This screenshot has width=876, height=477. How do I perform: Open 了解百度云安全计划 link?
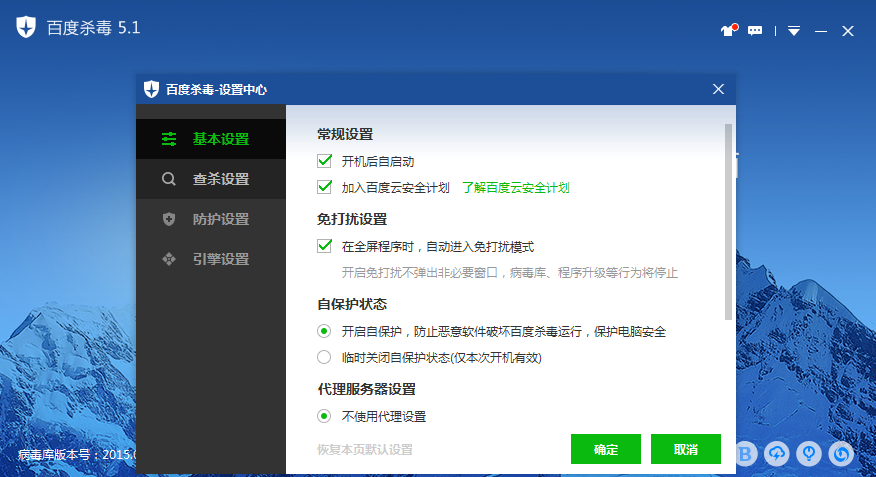click(x=516, y=188)
